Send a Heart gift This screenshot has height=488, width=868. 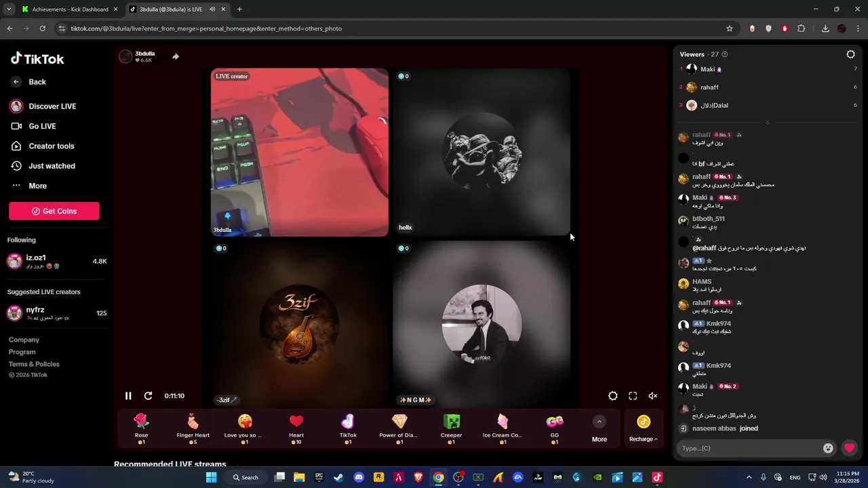coord(296,429)
